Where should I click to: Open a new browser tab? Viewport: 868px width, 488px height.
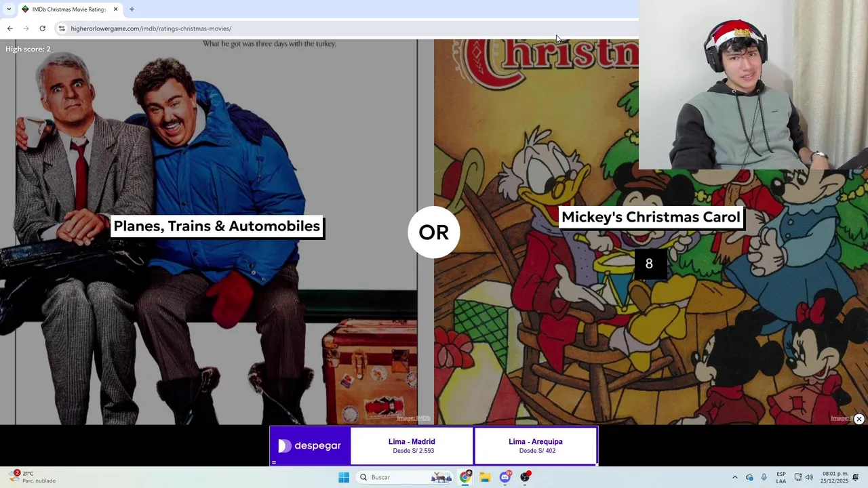point(132,9)
